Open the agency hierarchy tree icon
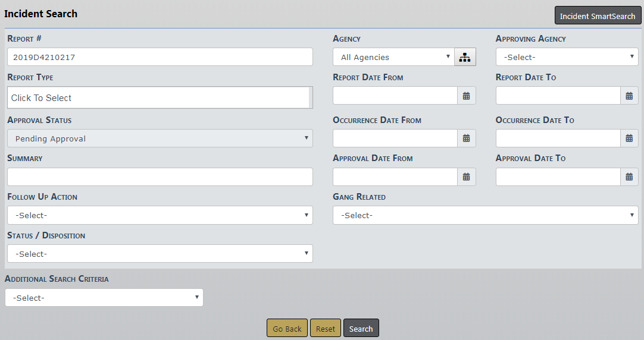Viewport: 644px width, 340px height. 465,57
